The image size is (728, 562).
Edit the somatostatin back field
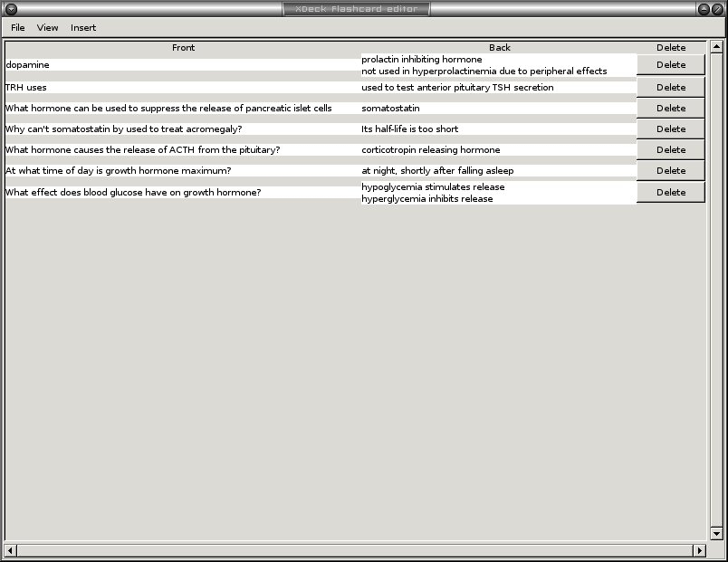click(x=498, y=109)
